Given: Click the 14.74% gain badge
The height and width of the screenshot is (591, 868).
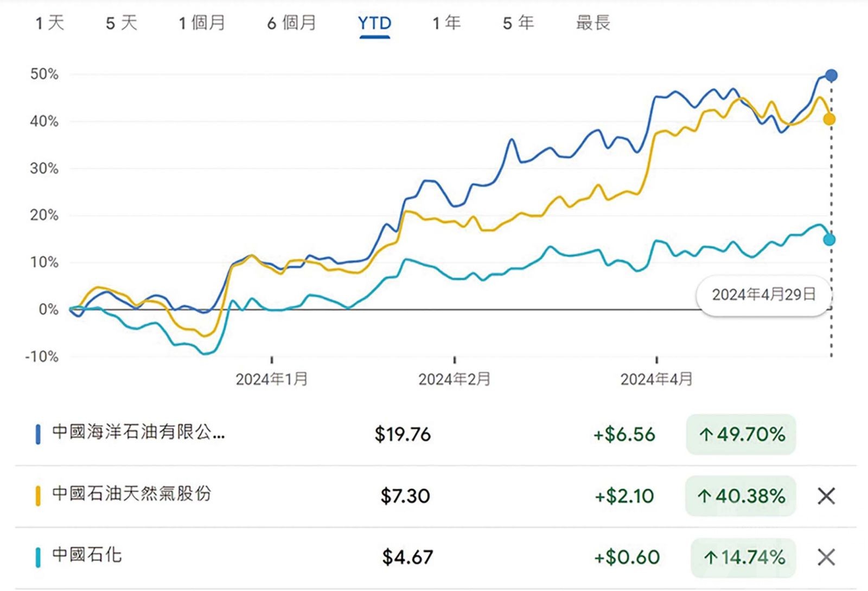Looking at the screenshot, I should coord(743,557).
